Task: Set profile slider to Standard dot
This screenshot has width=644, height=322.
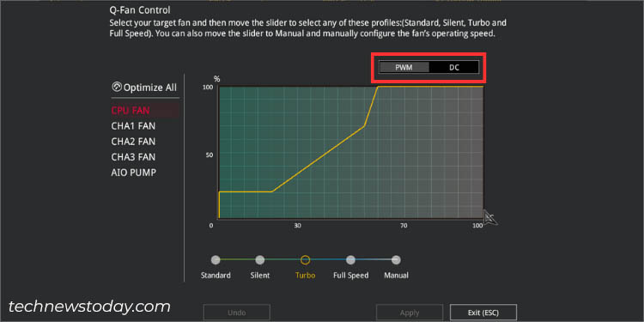Action: click(216, 260)
